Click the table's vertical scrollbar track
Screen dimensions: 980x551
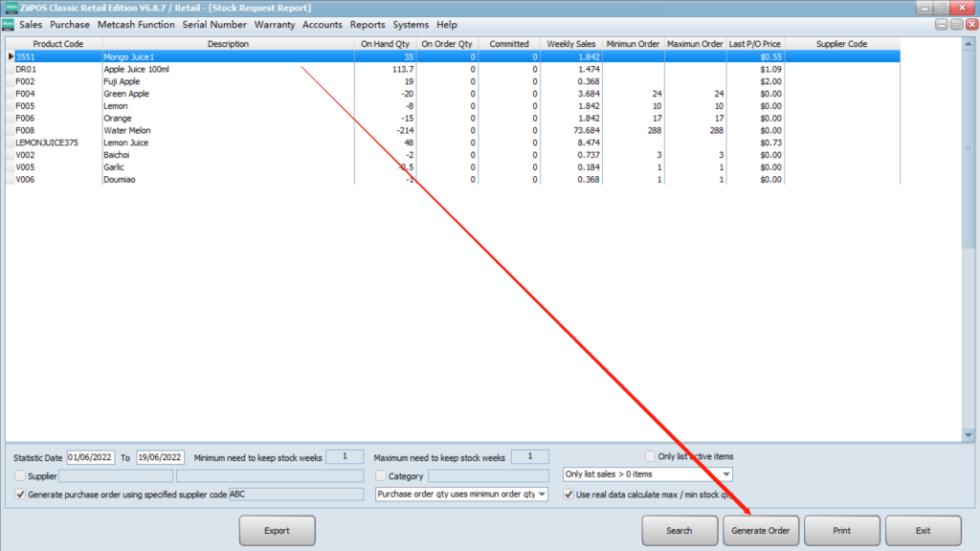coord(968,287)
